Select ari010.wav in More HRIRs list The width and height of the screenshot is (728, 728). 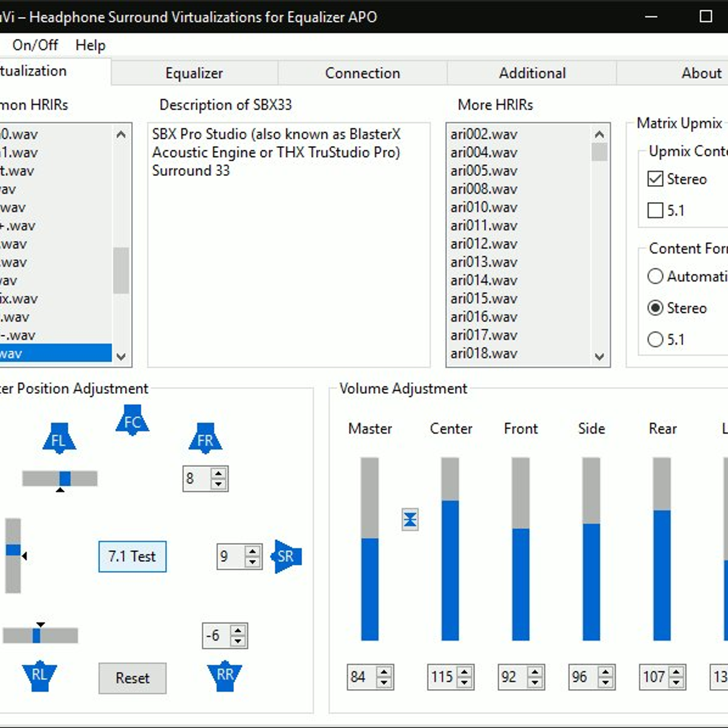tap(484, 207)
